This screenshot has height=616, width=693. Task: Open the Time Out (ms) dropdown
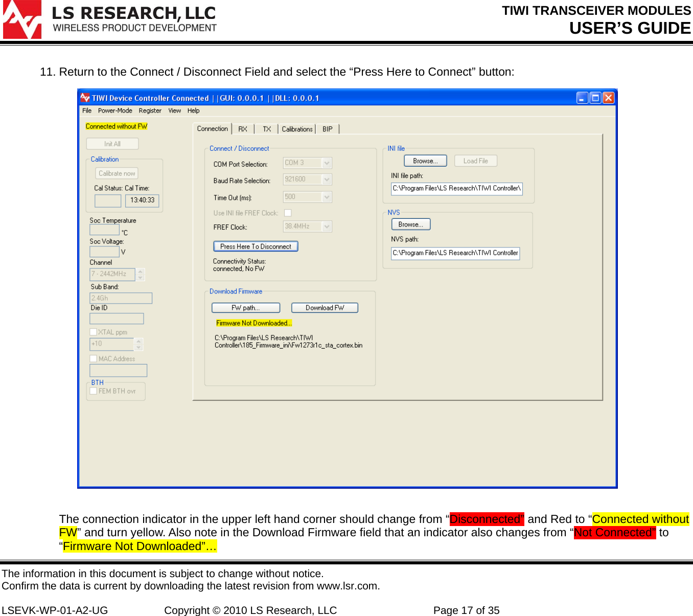[327, 197]
